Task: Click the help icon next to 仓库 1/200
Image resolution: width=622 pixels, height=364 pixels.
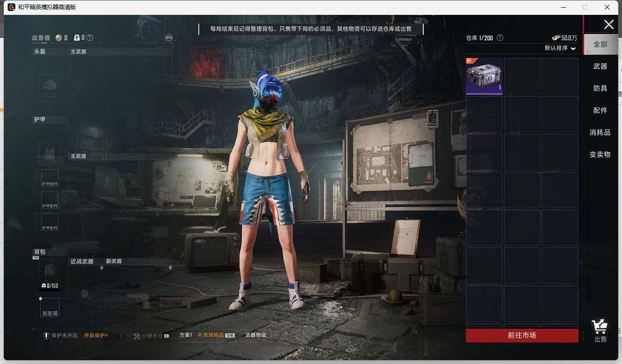Action: tap(500, 37)
